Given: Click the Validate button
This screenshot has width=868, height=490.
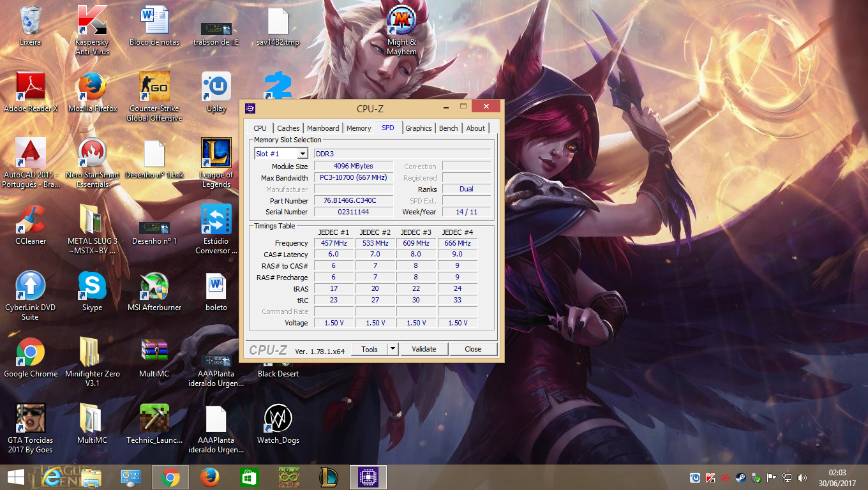Looking at the screenshot, I should click(424, 349).
